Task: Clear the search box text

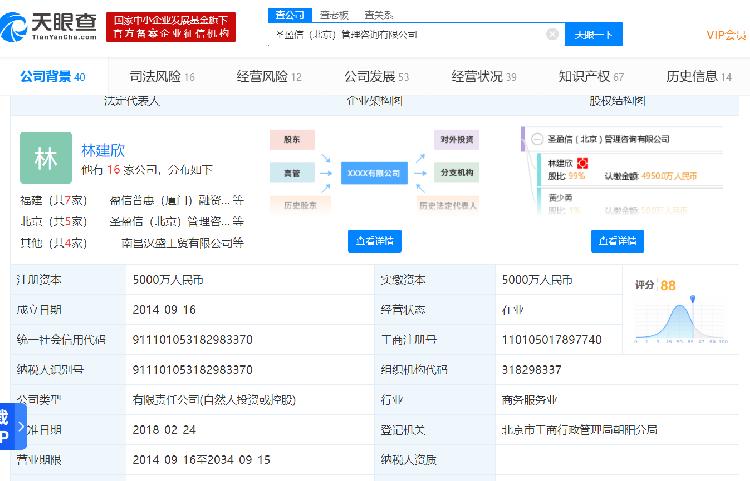Action: click(552, 34)
